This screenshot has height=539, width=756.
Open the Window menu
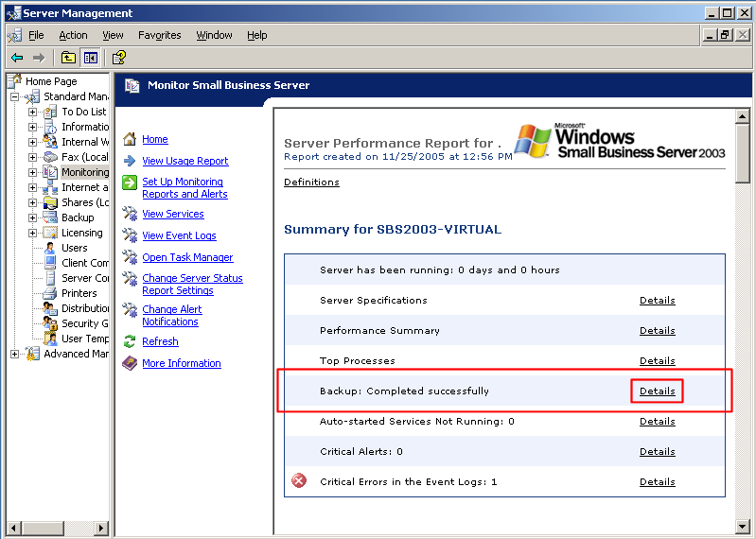pyautogui.click(x=214, y=35)
